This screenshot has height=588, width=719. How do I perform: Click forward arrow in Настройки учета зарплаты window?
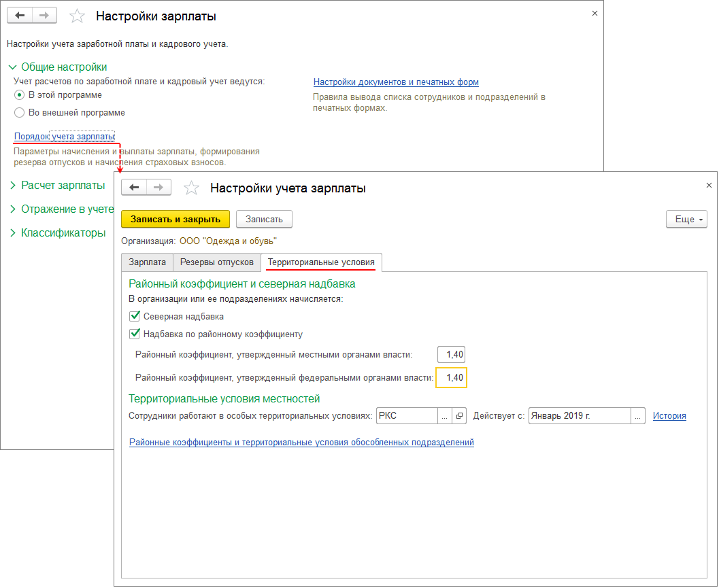tap(158, 188)
